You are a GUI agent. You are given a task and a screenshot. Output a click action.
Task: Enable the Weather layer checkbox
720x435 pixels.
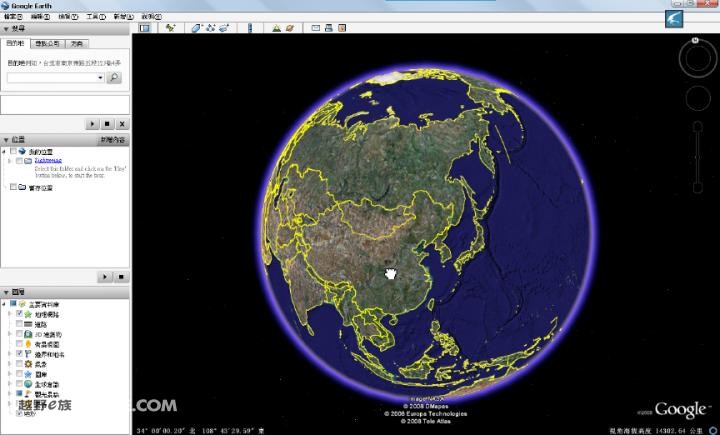tap(19, 364)
